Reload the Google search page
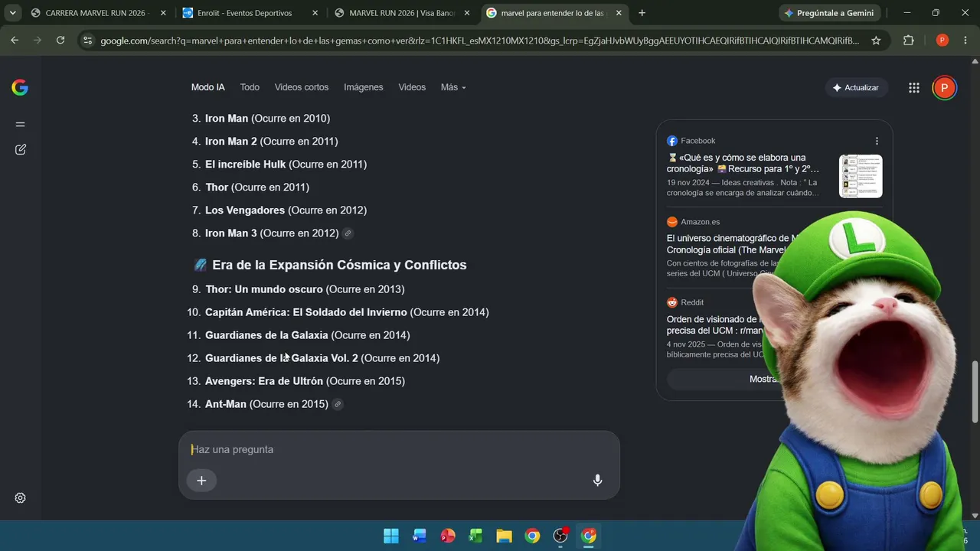980x551 pixels. [60, 41]
